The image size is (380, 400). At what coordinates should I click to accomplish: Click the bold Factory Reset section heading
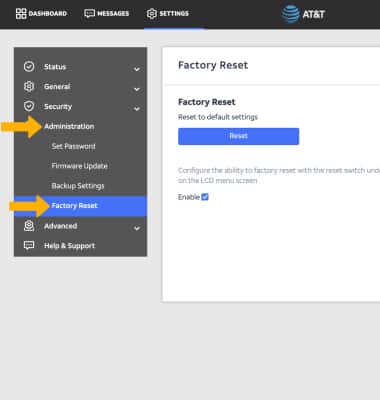coord(207,102)
